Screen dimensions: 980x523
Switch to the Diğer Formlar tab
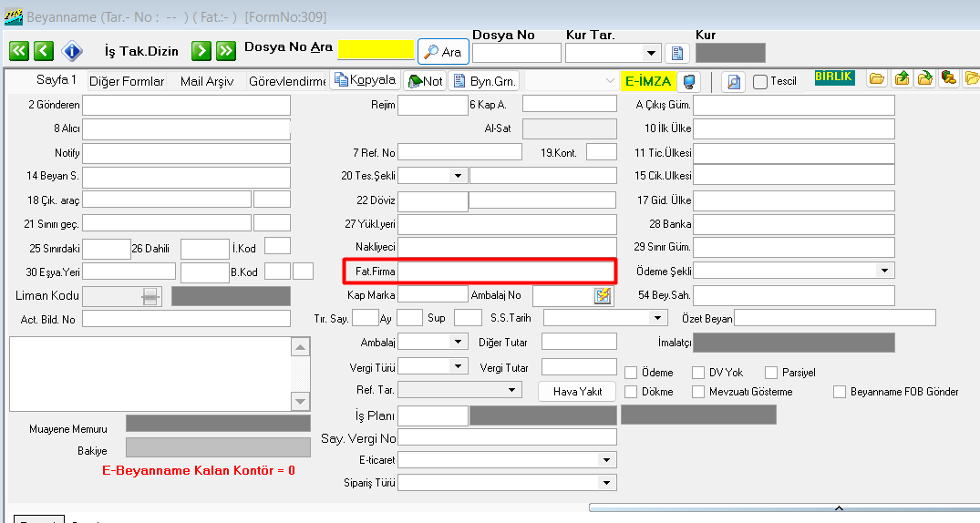point(127,81)
